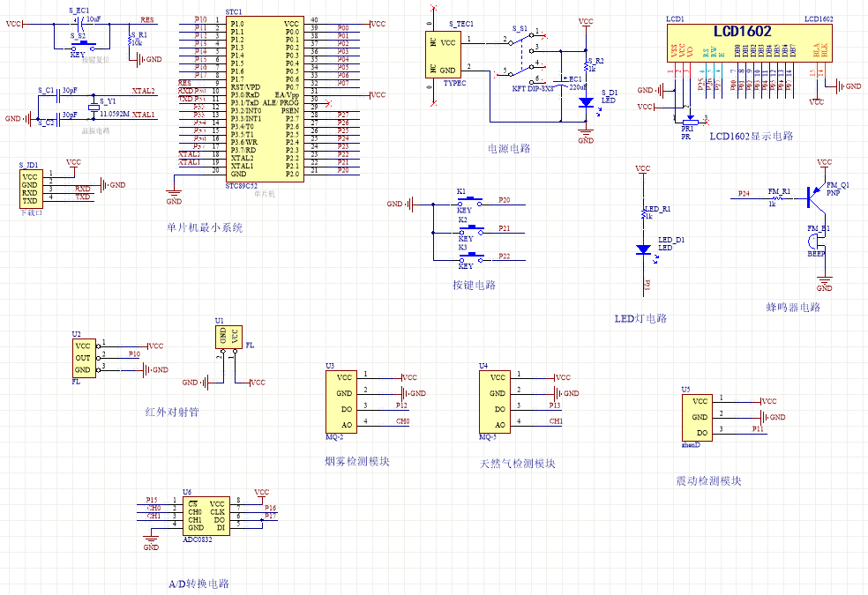Select the S_R1 10k resistor
868x595 pixels.
[x=129, y=41]
